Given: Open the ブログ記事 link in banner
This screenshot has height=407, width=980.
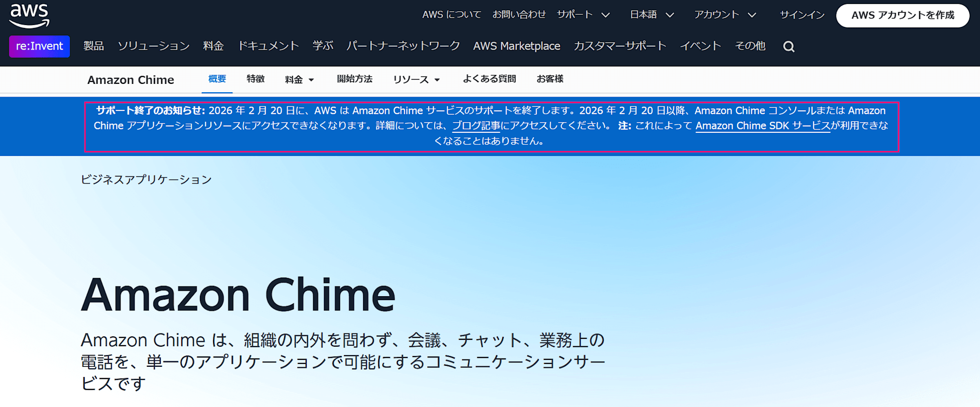Looking at the screenshot, I should click(476, 126).
